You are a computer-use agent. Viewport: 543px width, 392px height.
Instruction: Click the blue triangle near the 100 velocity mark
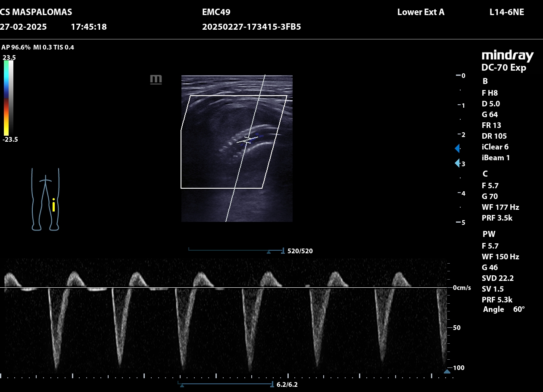[x=447, y=371]
